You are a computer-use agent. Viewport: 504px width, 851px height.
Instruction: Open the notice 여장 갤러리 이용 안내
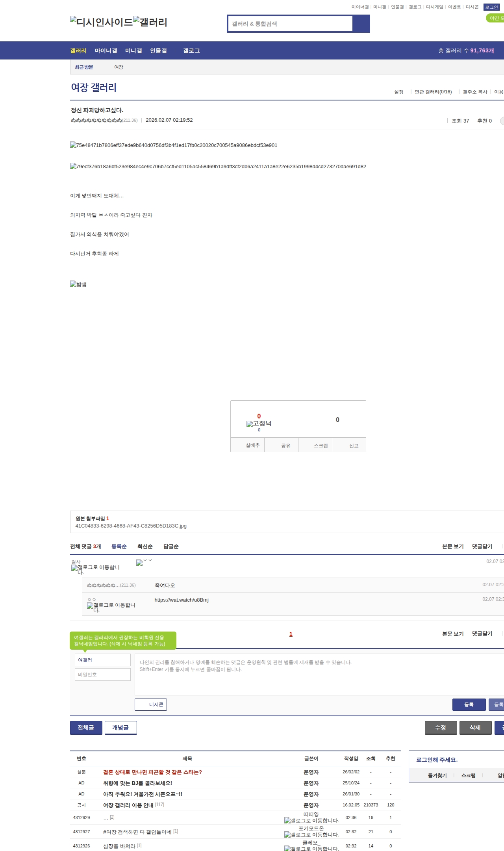(128, 805)
